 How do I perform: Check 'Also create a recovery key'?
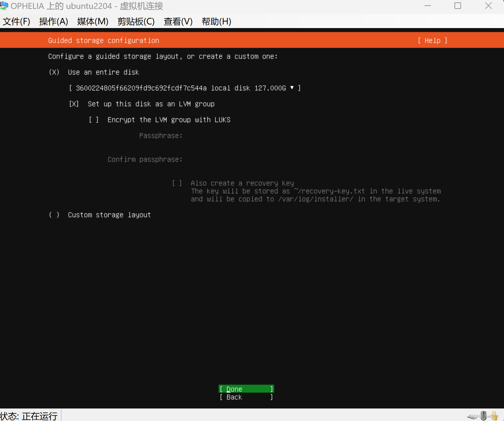coord(177,183)
